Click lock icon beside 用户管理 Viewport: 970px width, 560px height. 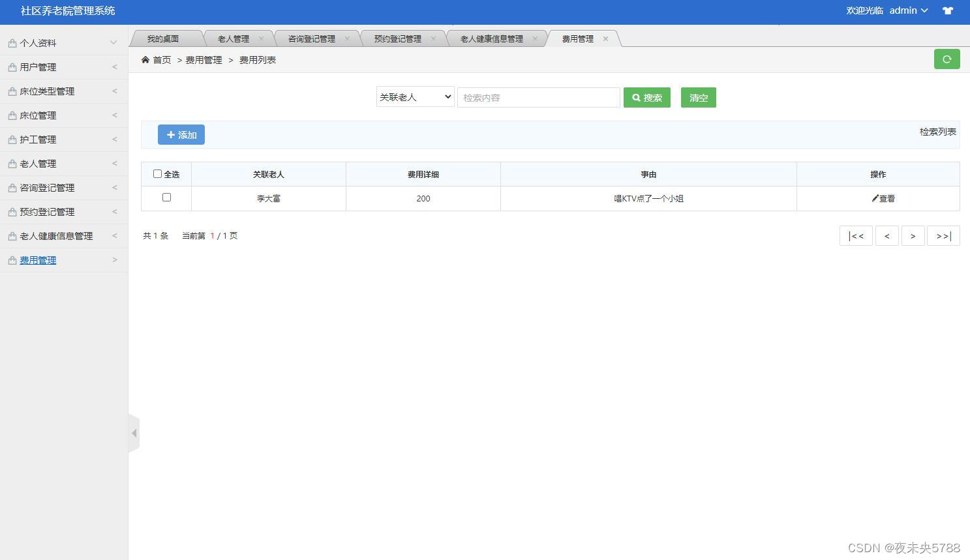pos(12,67)
